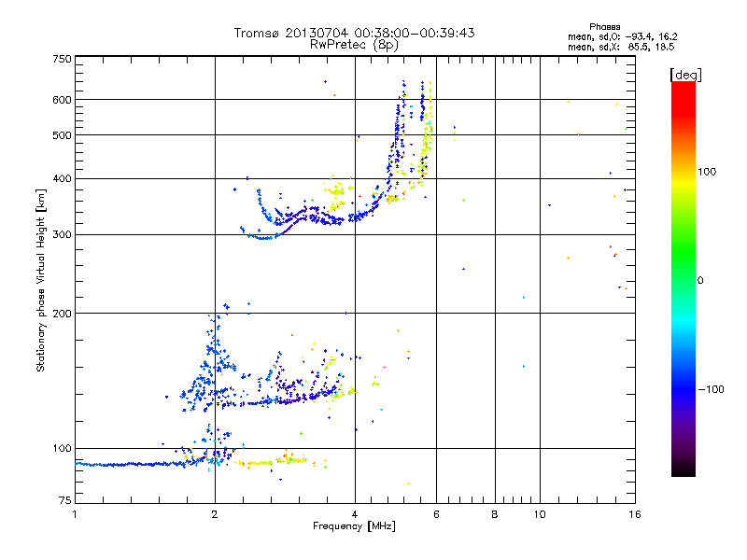Click the y-axis tick '100'
The width and height of the screenshot is (747, 560).
[62, 448]
